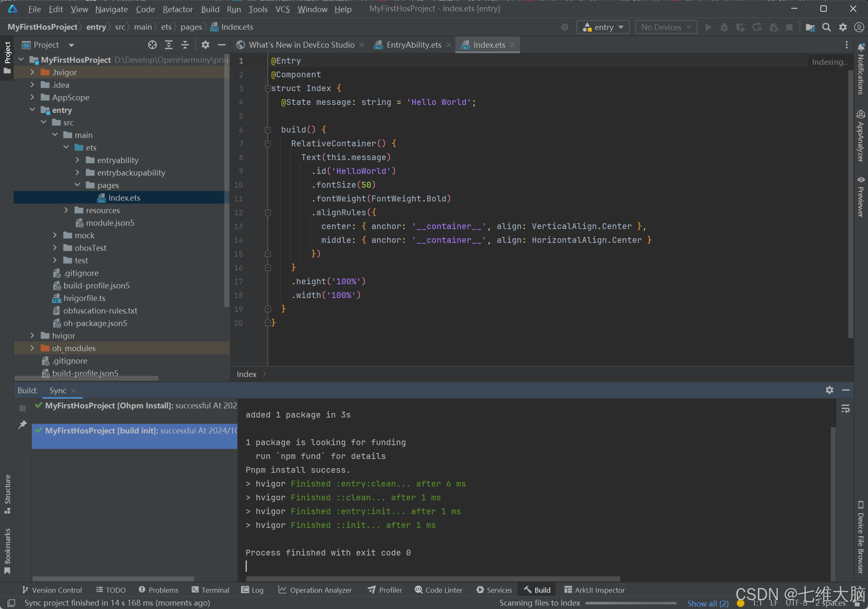Click Index breadcrumb below editor
Image resolution: width=868 pixels, height=609 pixels.
[x=246, y=374]
